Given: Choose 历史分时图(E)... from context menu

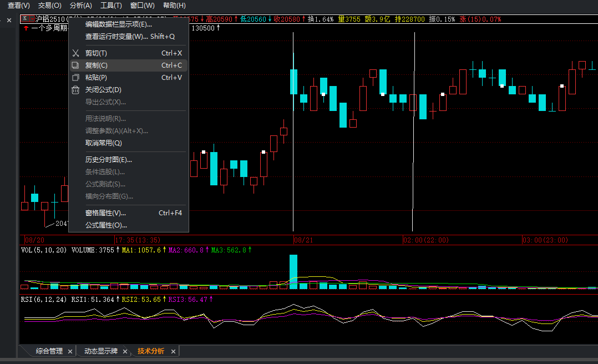Looking at the screenshot, I should [x=109, y=160].
